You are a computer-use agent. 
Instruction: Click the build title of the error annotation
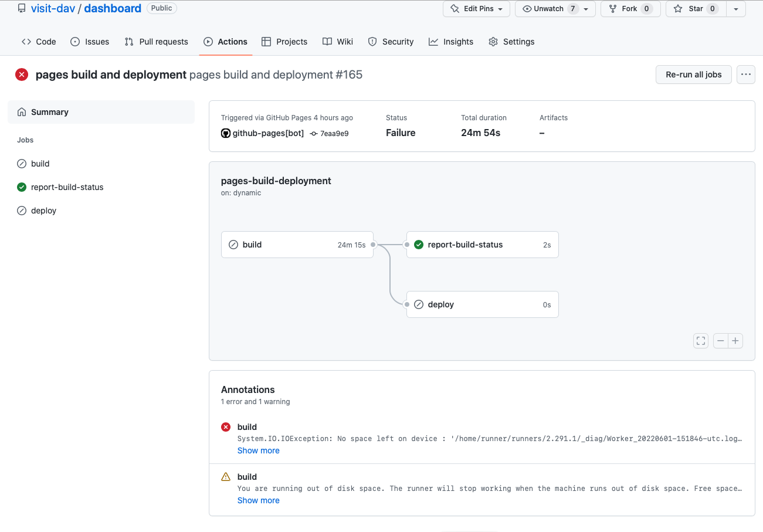point(247,427)
